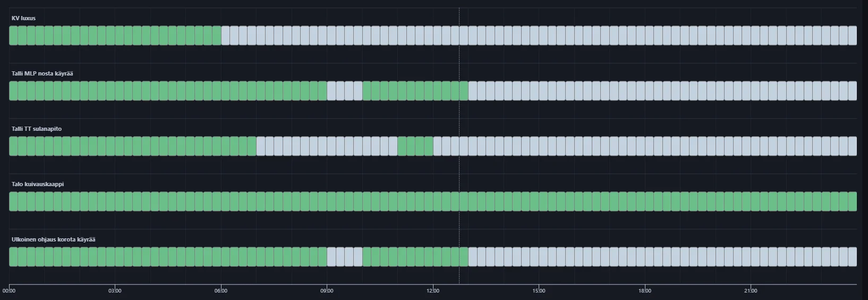Click the 18:00 time axis label
868x300 pixels.
click(x=645, y=291)
